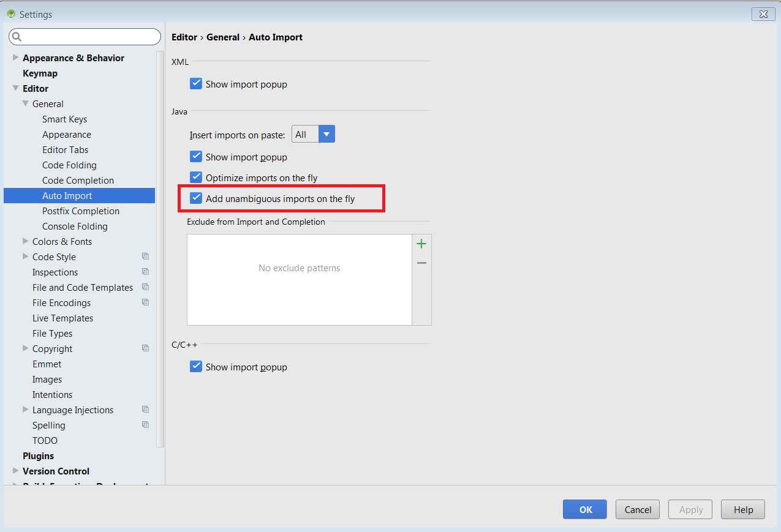781x532 pixels.
Task: Toggle XML Show import popup checkbox
Action: click(196, 84)
